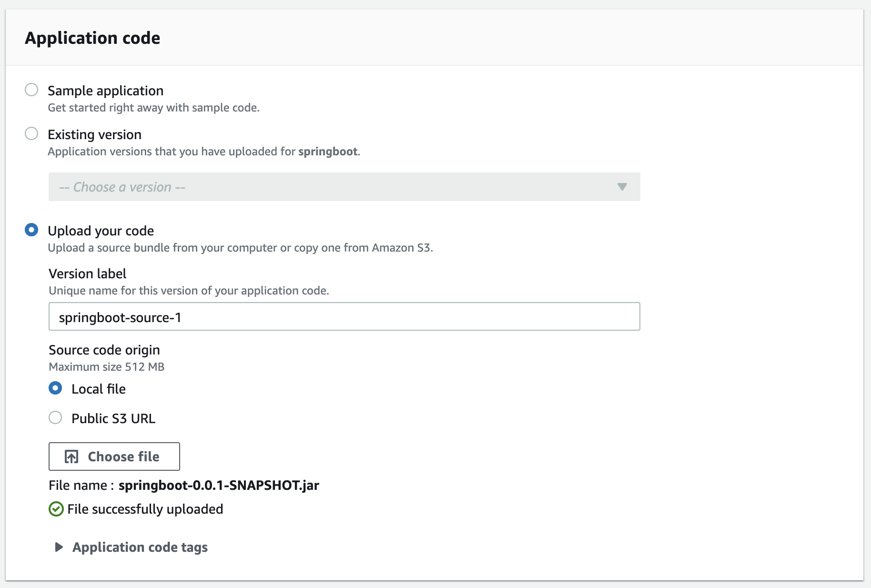Click the Upload your code label text
The width and height of the screenshot is (871, 588).
coord(101,231)
